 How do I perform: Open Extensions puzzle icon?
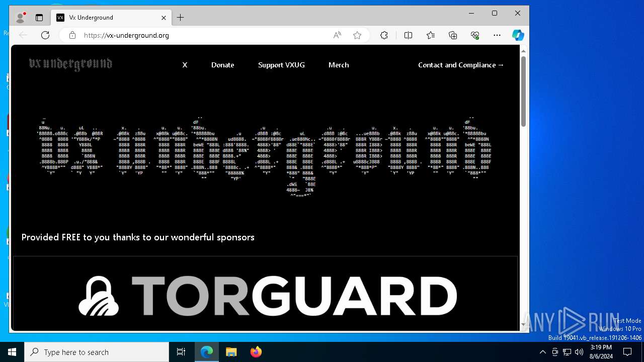pos(384,35)
